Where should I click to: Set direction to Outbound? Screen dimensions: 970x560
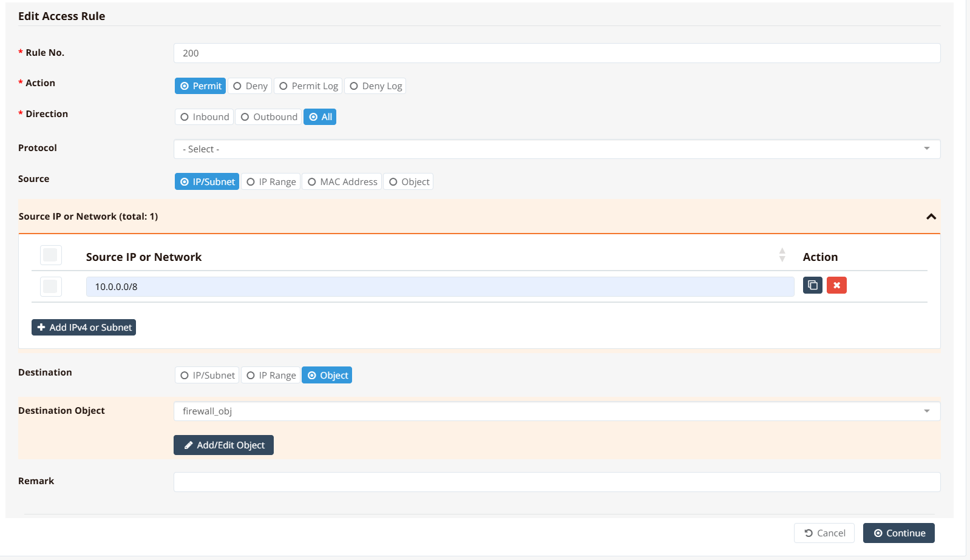pyautogui.click(x=269, y=117)
